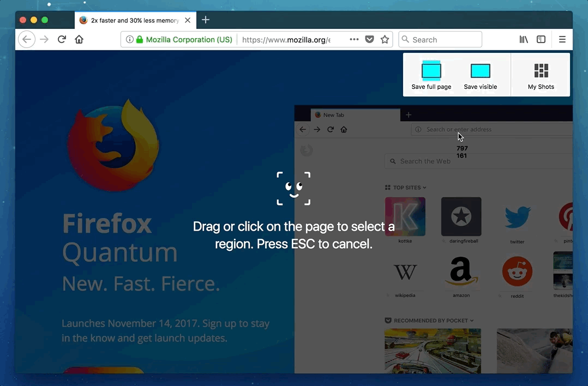Click reload icon in the preview browser
The image size is (588, 386).
[331, 129]
